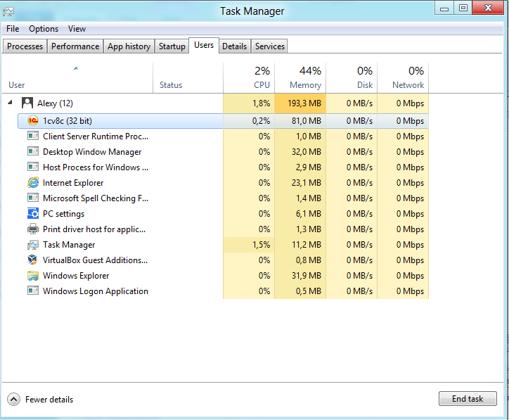Select the Host Process for Windows row
Viewport: 509px width, 420px height.
pos(223,167)
